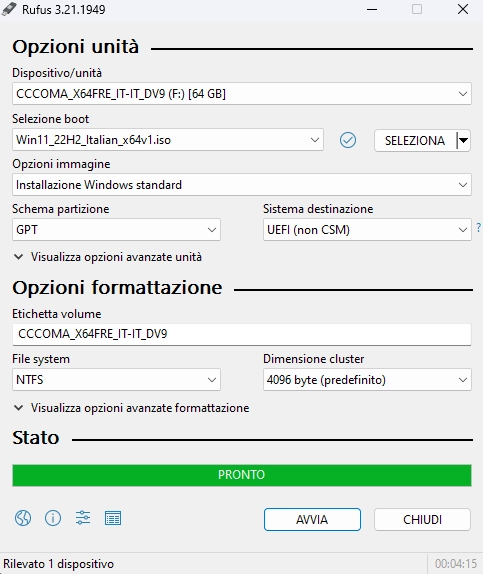Click the ISO checksum checkmark icon

pyautogui.click(x=348, y=140)
